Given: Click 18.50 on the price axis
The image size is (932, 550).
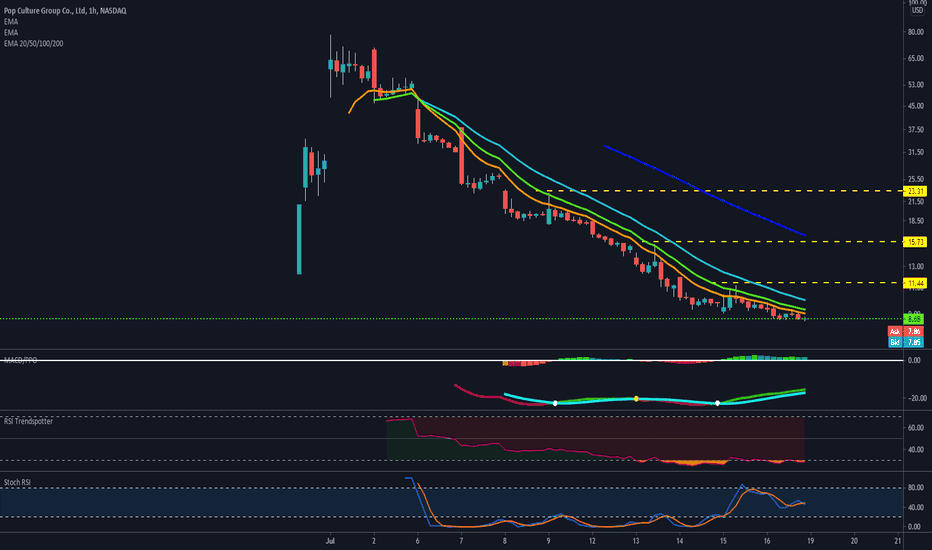Looking at the screenshot, I should click(x=915, y=221).
